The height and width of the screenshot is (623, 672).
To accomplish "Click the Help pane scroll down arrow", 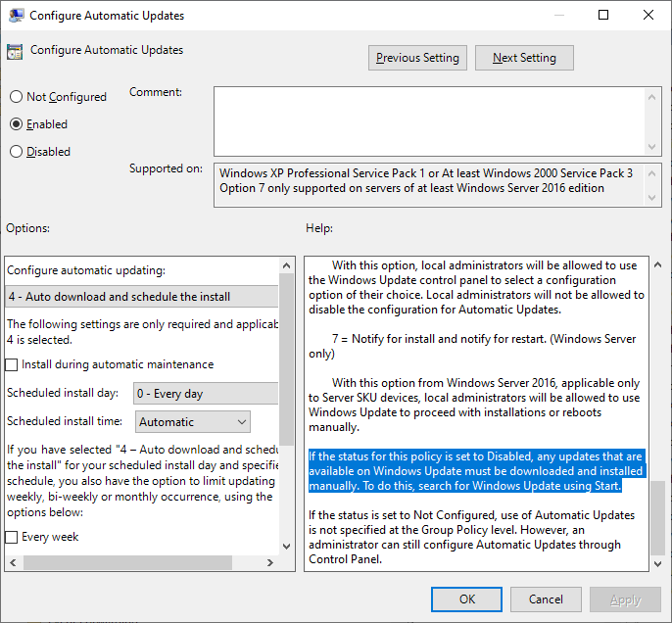I will point(658,564).
